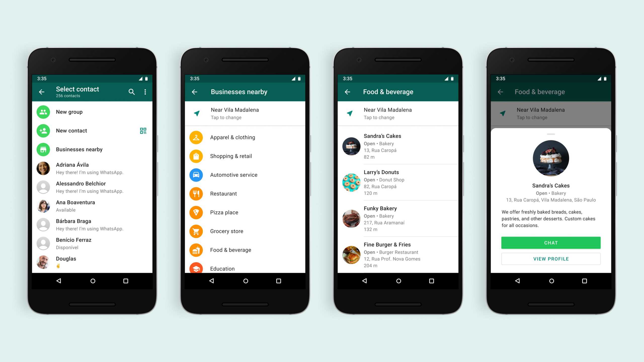Tap the Restaurant category icon

click(196, 193)
